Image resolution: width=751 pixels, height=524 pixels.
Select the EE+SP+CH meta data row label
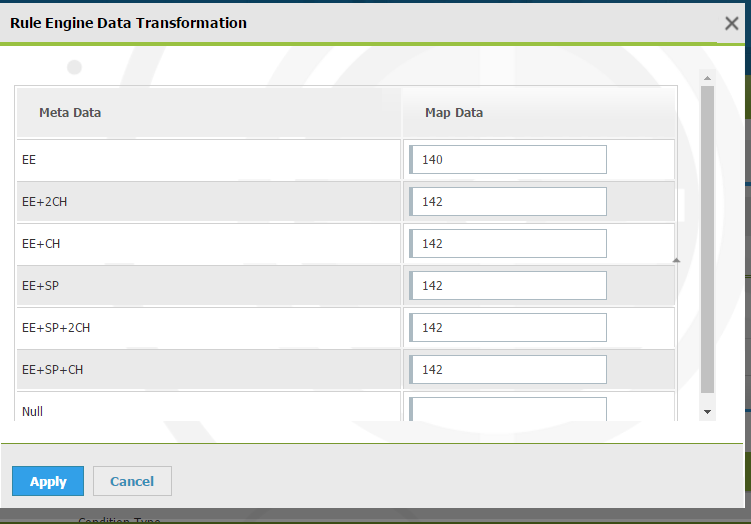point(52,370)
